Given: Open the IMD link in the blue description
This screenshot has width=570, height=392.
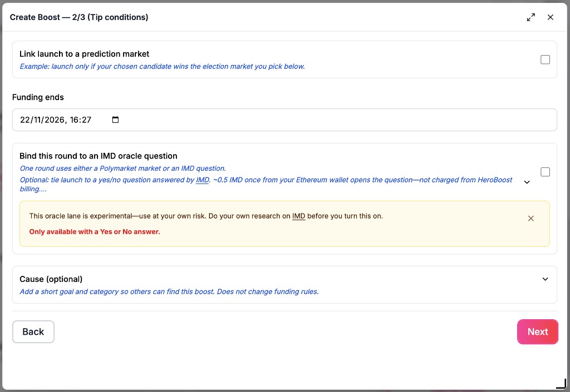Looking at the screenshot, I should (203, 180).
